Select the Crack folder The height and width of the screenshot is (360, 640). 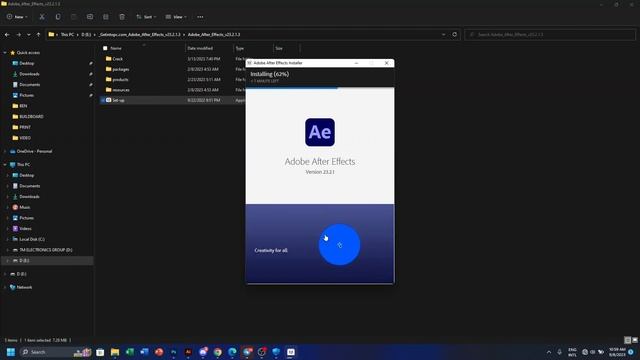[x=118, y=59]
